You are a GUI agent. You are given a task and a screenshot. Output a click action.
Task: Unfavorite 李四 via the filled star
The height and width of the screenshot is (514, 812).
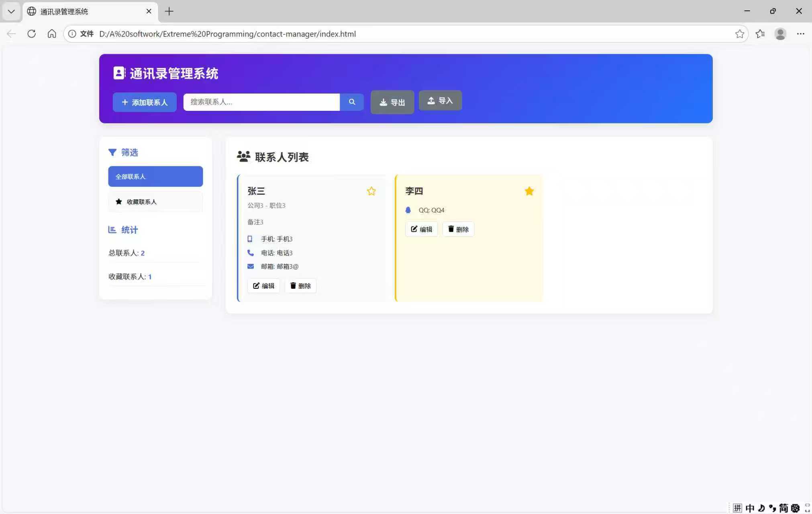(529, 191)
